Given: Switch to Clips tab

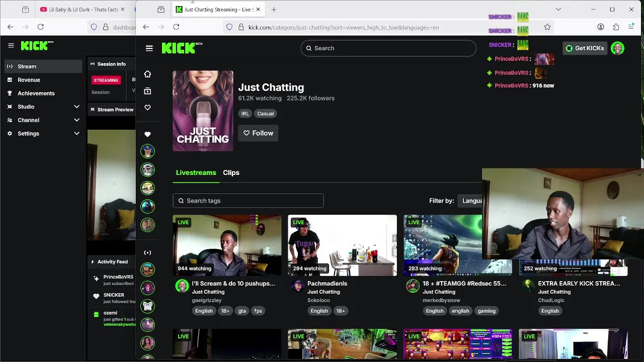Looking at the screenshot, I should [231, 172].
